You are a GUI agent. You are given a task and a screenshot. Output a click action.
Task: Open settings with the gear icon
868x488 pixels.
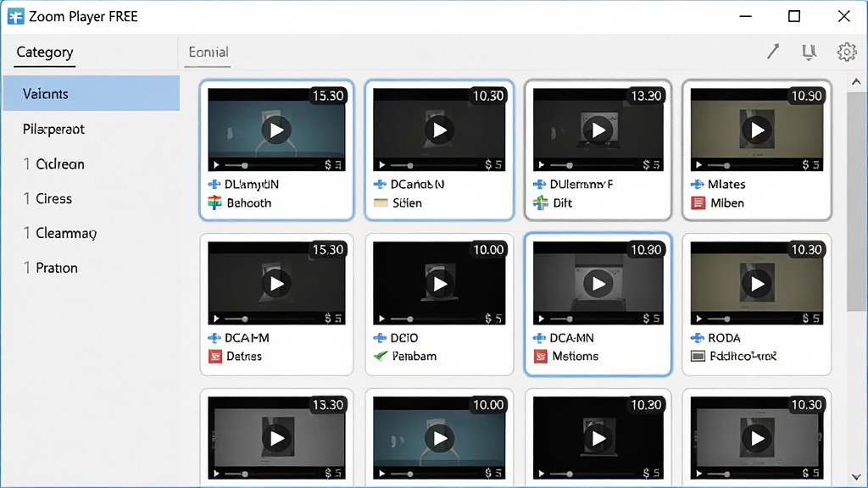coord(847,52)
